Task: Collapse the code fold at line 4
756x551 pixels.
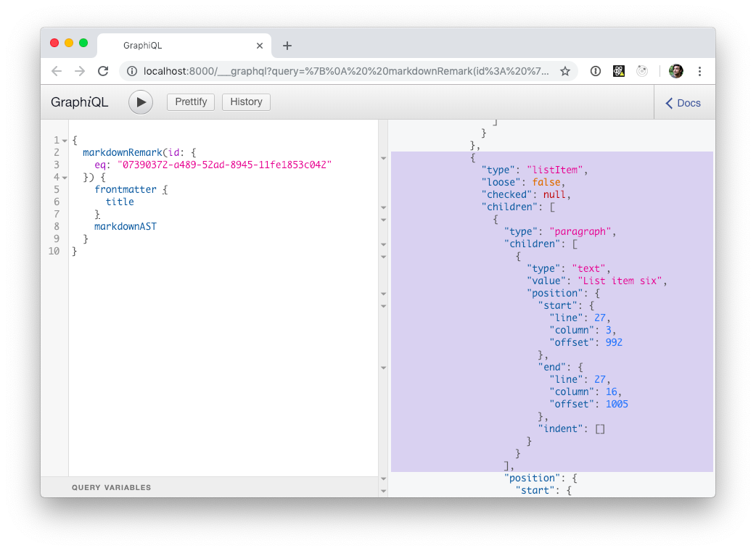Action: point(65,177)
